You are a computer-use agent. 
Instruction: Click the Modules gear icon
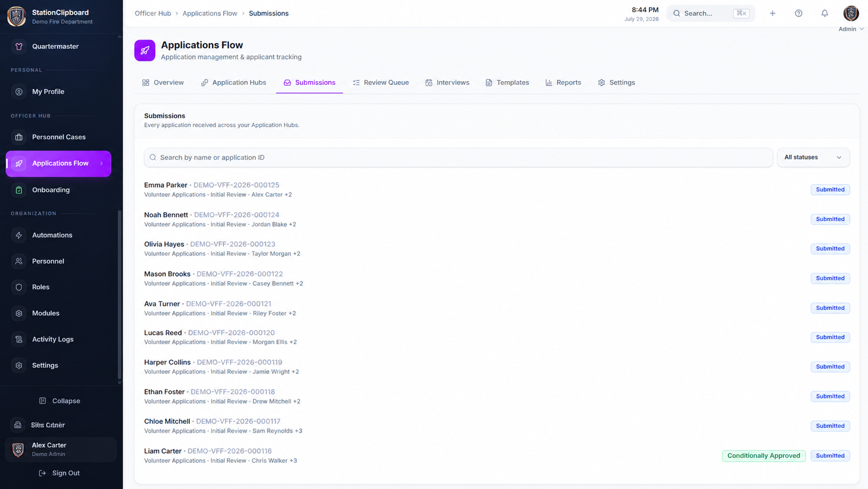(19, 313)
